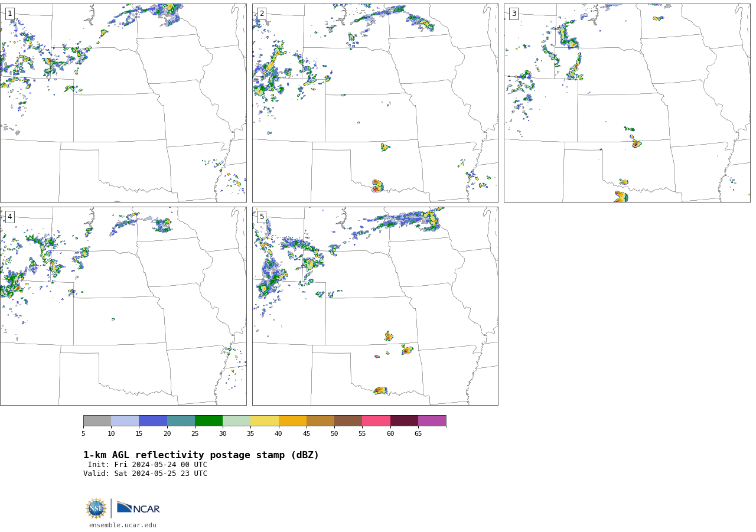Select the tan-brown 45-50 dBZ swatch

[320, 420]
